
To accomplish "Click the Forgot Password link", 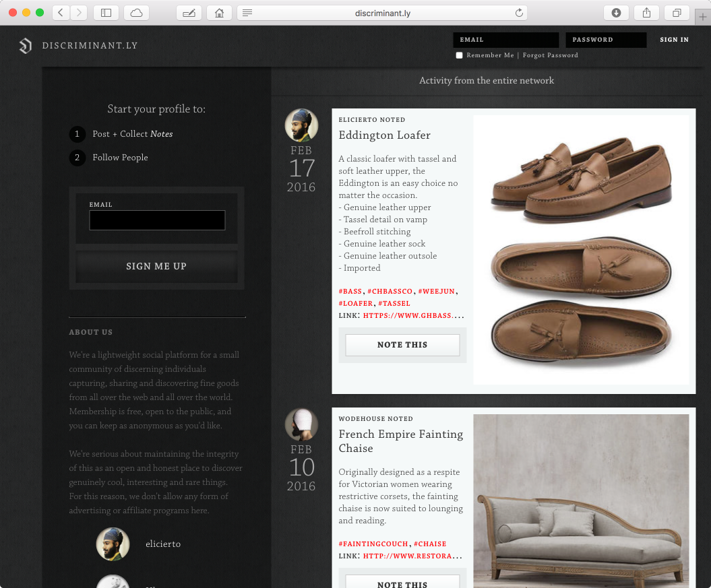I will (550, 55).
